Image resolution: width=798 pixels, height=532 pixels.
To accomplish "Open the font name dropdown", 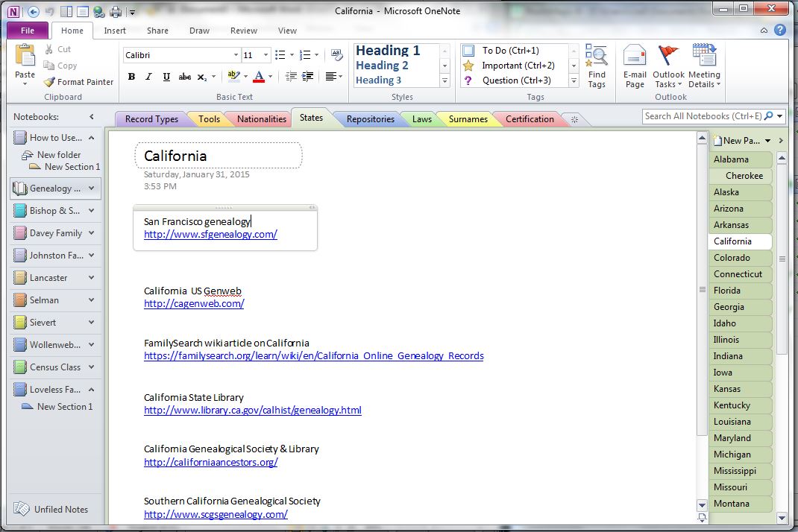I will [x=236, y=55].
